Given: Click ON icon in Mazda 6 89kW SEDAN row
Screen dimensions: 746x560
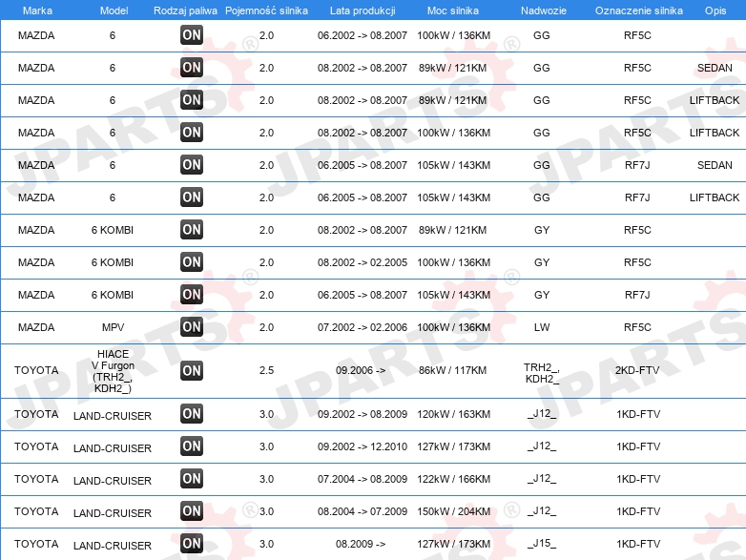Looking at the screenshot, I should [x=192, y=68].
